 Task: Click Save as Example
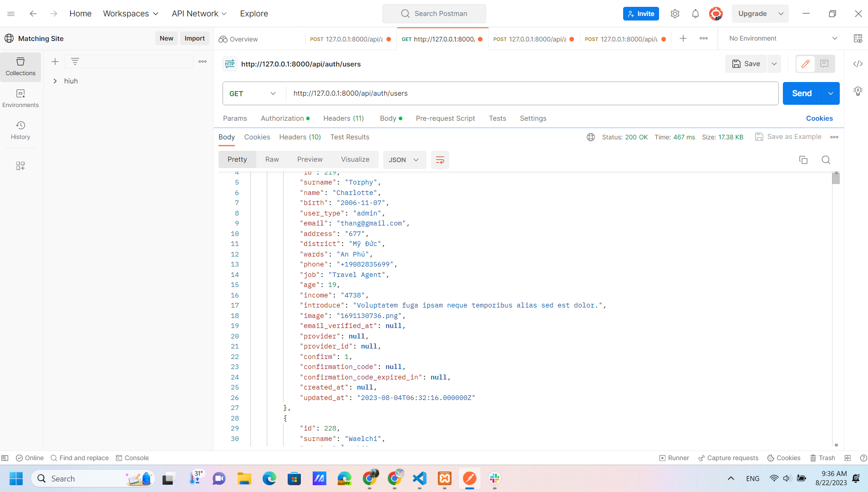pyautogui.click(x=788, y=137)
